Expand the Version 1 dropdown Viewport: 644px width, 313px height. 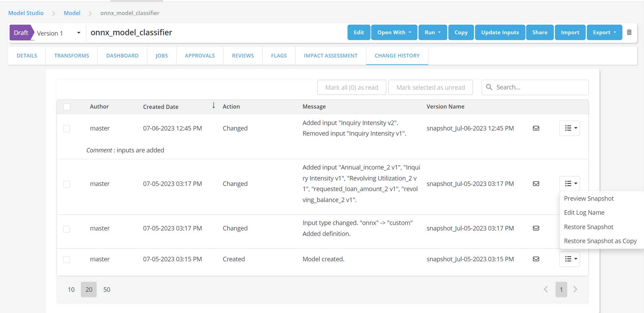coord(78,33)
